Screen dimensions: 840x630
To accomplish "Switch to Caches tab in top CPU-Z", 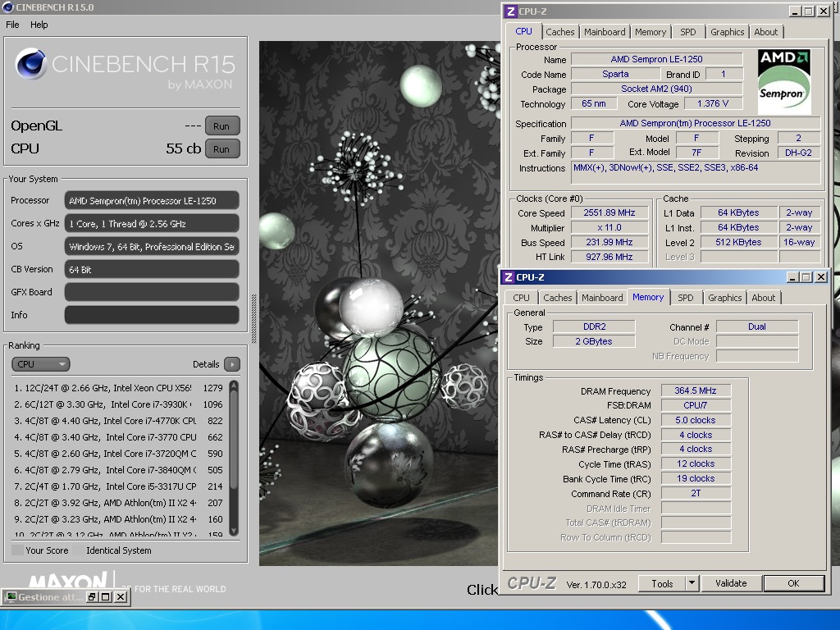I will (x=559, y=32).
